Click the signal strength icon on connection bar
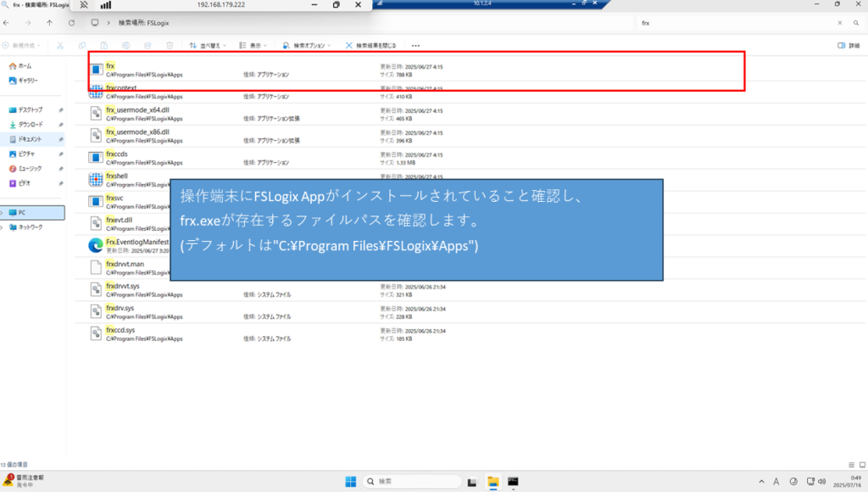The image size is (868, 492). tap(106, 4)
